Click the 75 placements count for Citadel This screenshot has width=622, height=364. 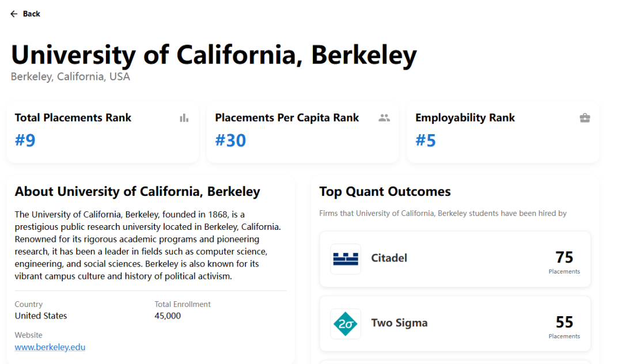pos(564,257)
